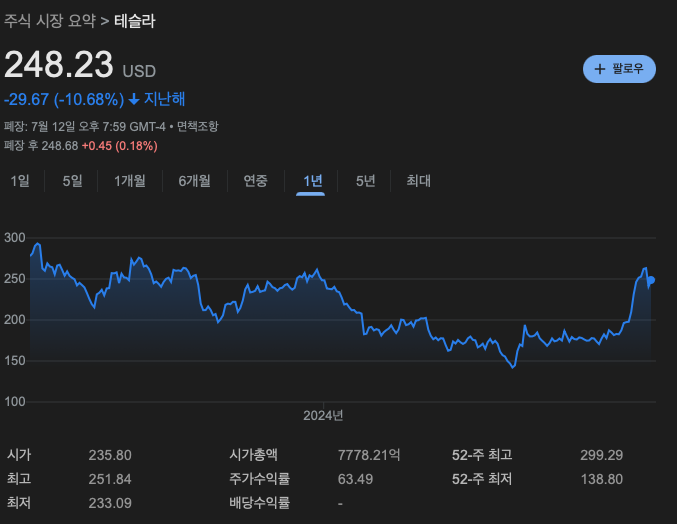Click the 52-주 최저 value 138.80
This screenshot has height=524, width=677.
click(x=601, y=479)
